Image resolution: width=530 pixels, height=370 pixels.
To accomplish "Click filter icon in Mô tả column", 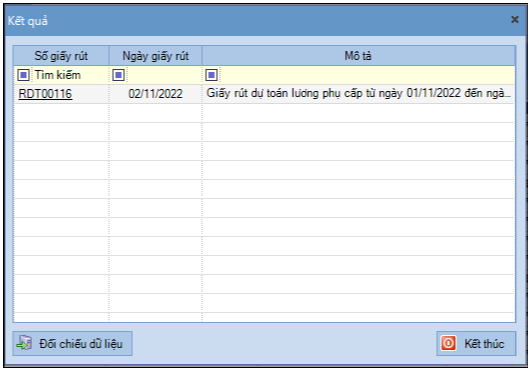I will coord(212,75).
